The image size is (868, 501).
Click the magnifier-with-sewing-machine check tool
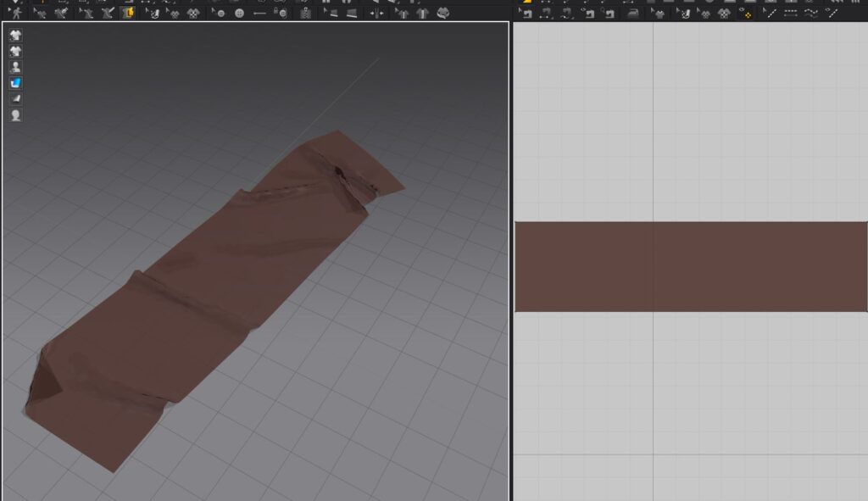609,13
